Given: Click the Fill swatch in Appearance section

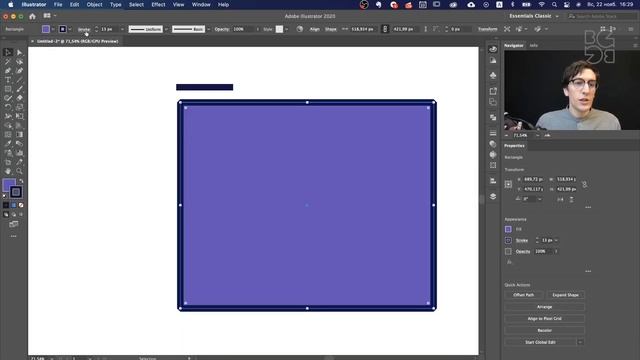Looking at the screenshot, I should coord(508,229).
